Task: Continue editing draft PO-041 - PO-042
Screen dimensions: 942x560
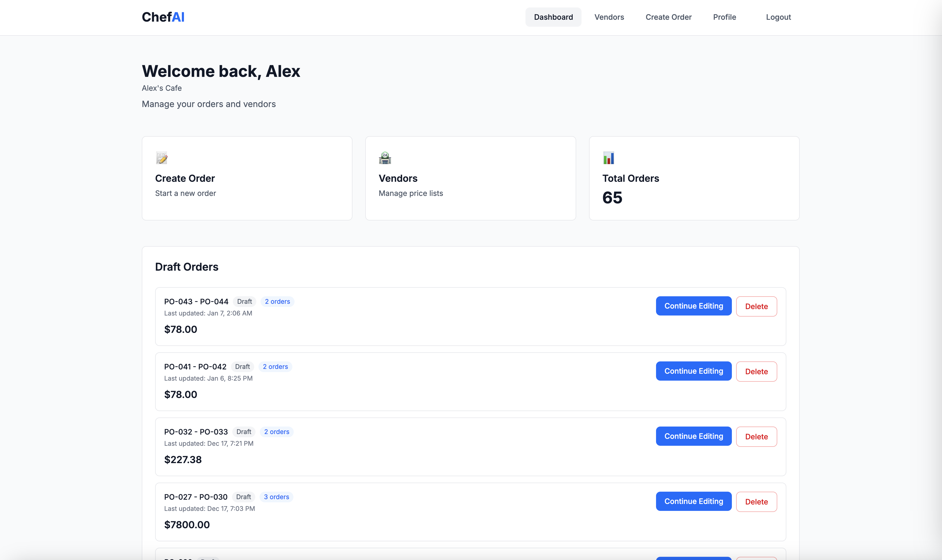Action: (693, 371)
